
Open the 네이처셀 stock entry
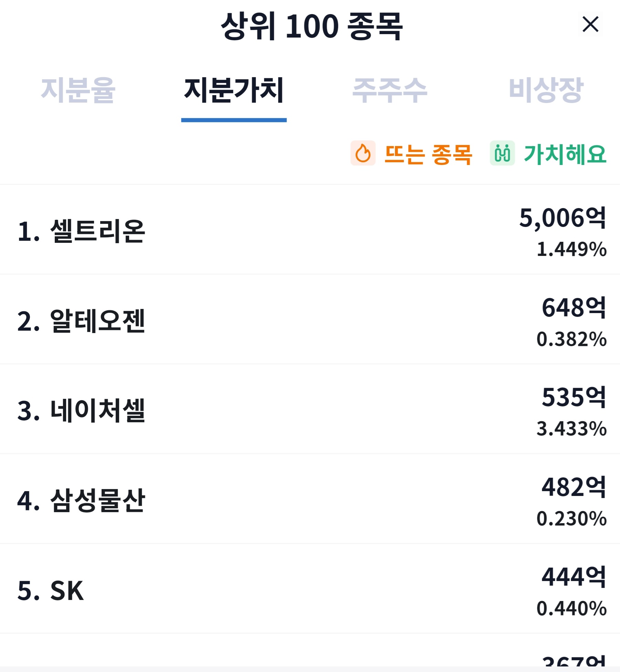pyautogui.click(x=310, y=409)
